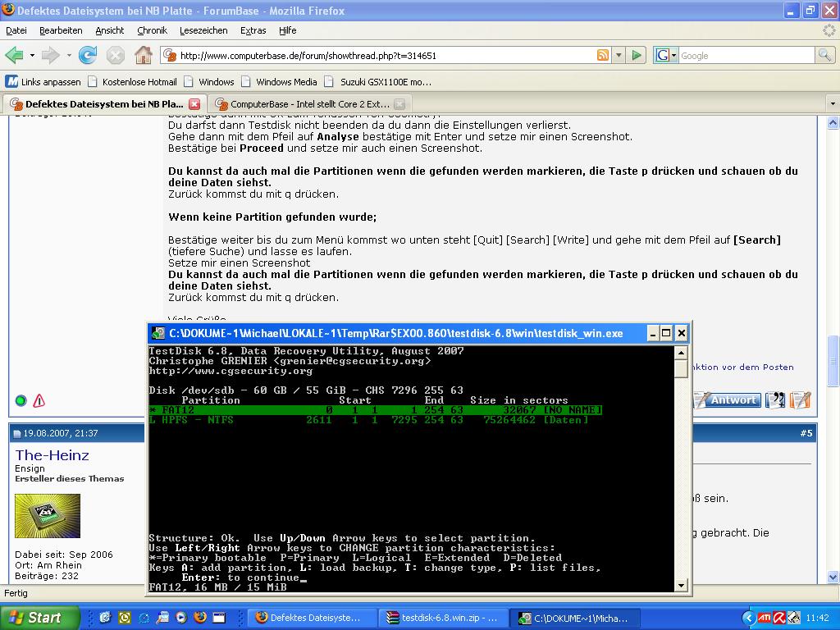Image resolution: width=840 pixels, height=630 pixels.
Task: Click the red warning report-post icon
Action: click(x=39, y=400)
